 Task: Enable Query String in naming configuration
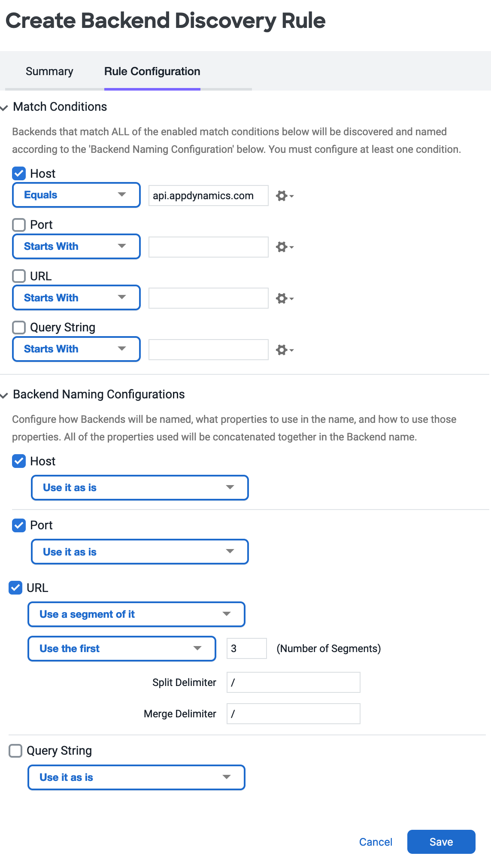click(x=15, y=751)
